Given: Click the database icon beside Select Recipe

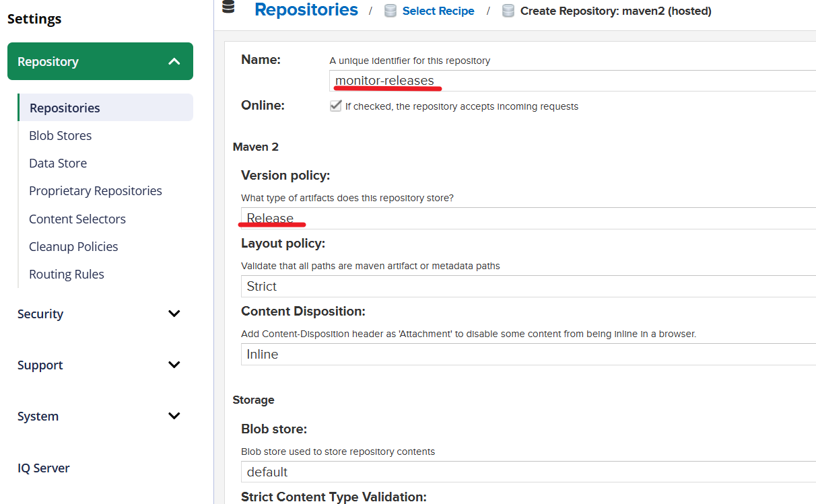Looking at the screenshot, I should coord(390,11).
